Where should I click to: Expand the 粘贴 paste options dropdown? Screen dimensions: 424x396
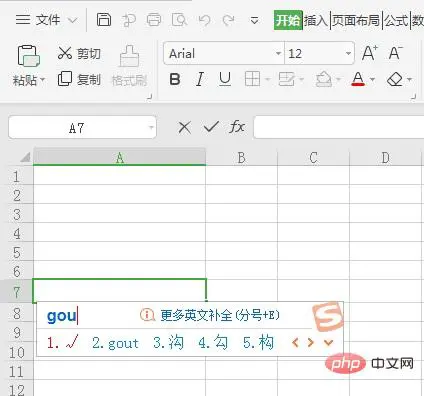[x=42, y=80]
